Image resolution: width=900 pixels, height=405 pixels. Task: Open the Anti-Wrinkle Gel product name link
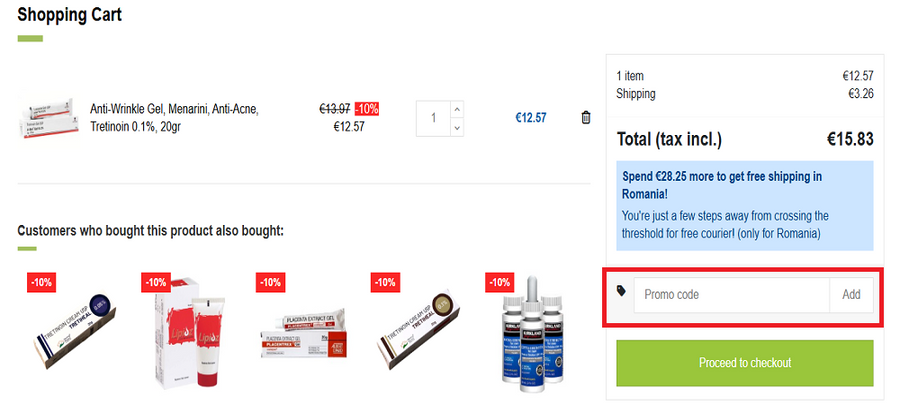point(175,117)
